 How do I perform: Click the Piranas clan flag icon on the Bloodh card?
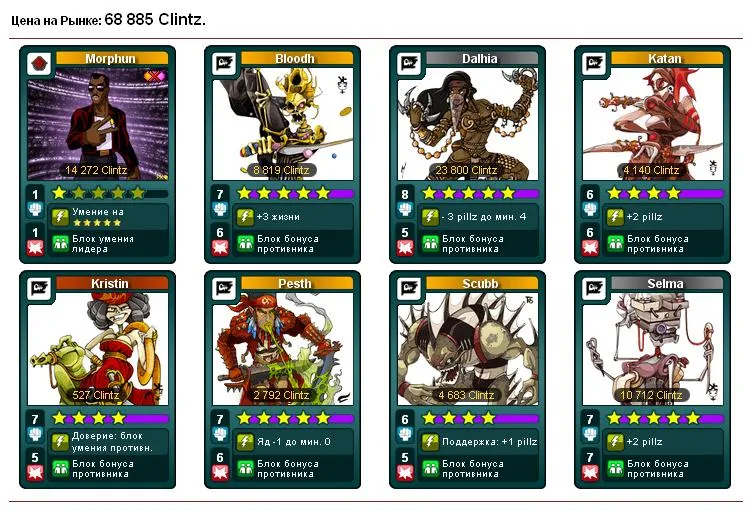point(224,63)
